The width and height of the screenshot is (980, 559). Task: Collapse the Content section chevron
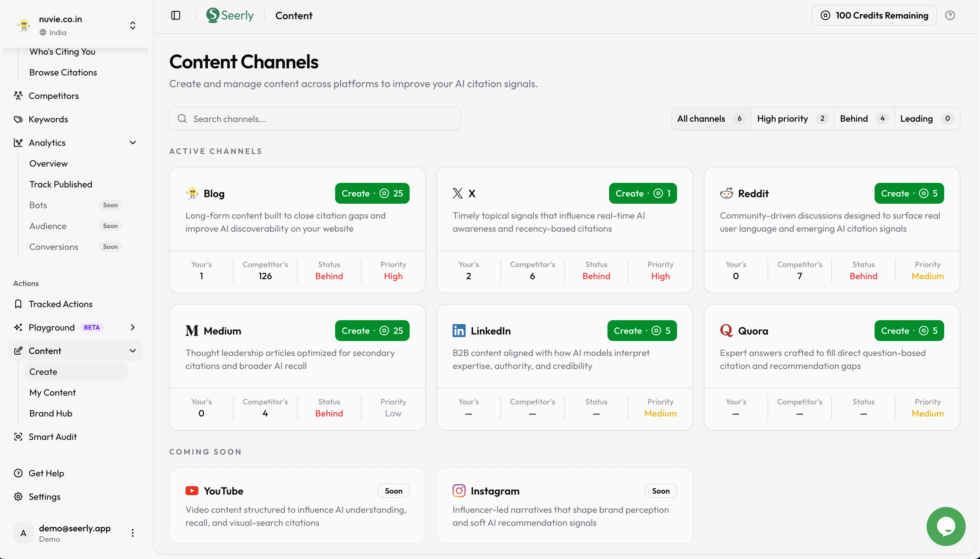[x=132, y=350]
